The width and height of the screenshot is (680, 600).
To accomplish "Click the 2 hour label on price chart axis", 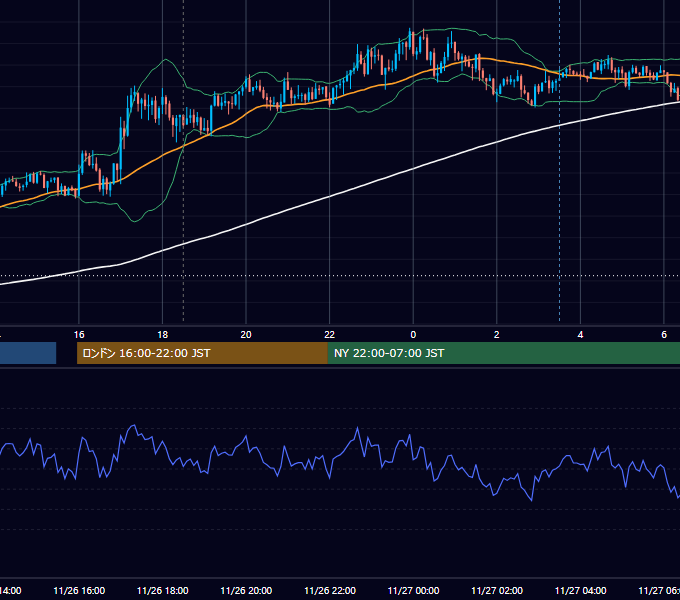I will [x=497, y=335].
